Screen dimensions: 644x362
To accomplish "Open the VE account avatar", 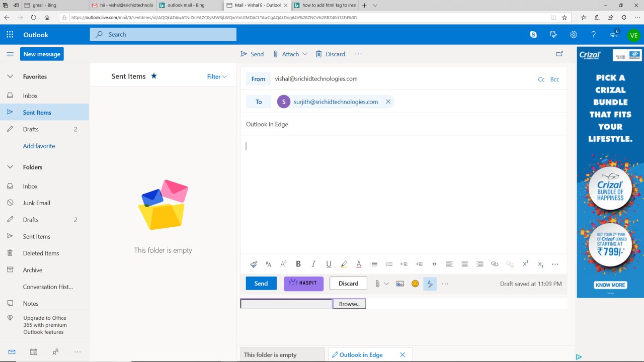I will [634, 35].
